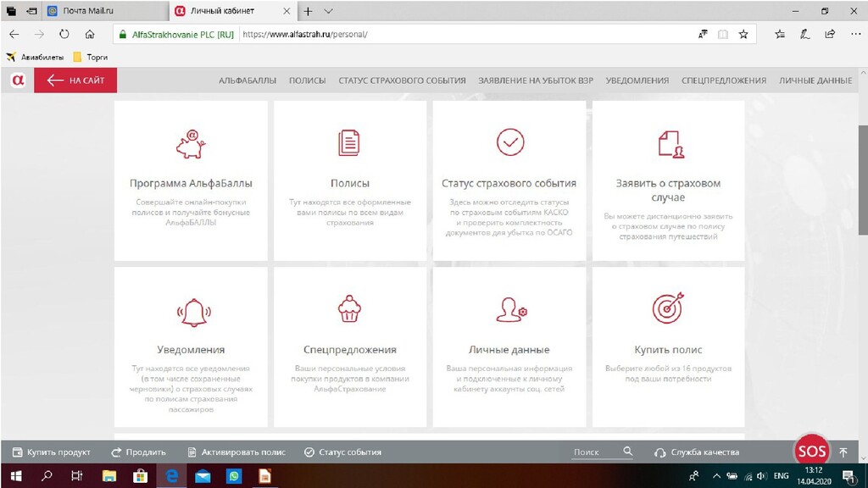Open File Explorer on taskbar

click(109, 476)
